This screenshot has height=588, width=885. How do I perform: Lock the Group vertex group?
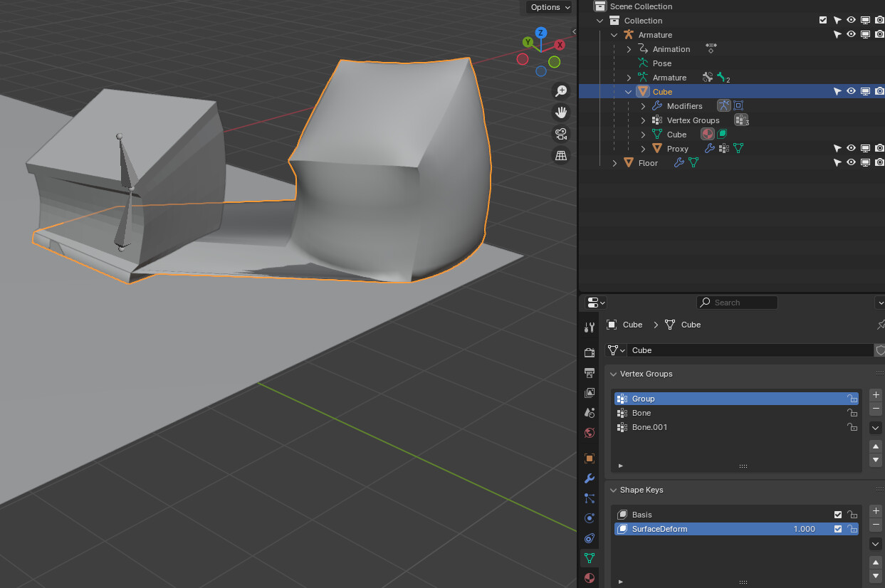[852, 399]
